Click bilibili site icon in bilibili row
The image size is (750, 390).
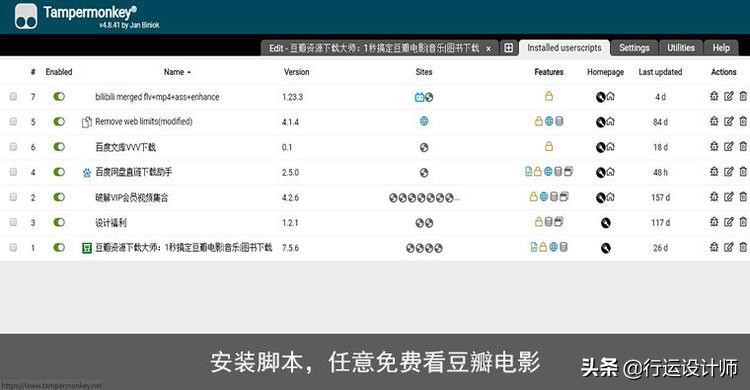coord(419,97)
